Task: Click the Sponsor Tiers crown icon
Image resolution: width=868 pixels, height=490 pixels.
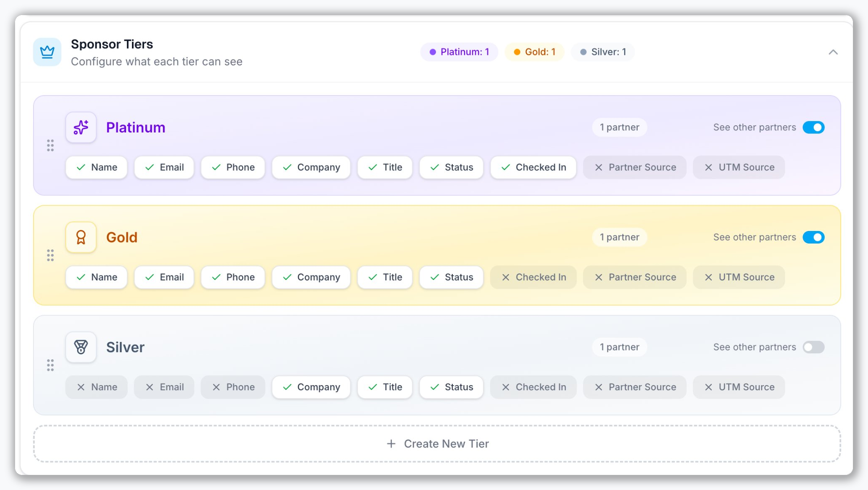Action: (47, 52)
